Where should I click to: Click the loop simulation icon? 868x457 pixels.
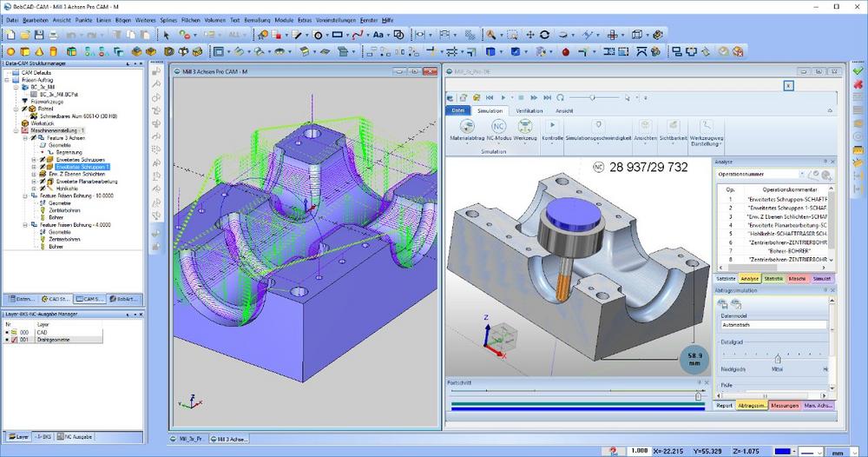560,97
